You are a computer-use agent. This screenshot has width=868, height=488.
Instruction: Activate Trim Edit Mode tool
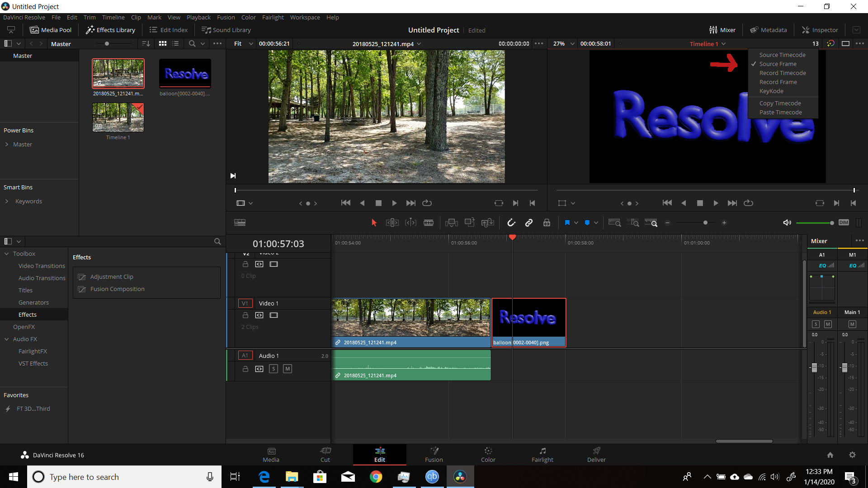[392, 223]
